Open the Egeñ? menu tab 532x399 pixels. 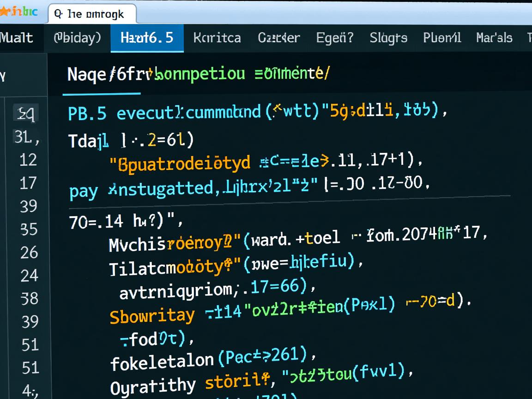(335, 38)
